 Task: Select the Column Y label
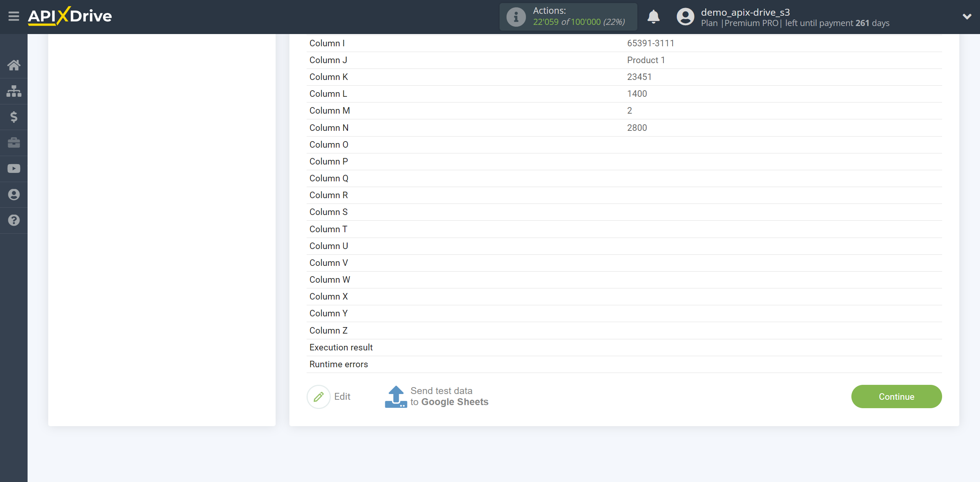click(328, 313)
